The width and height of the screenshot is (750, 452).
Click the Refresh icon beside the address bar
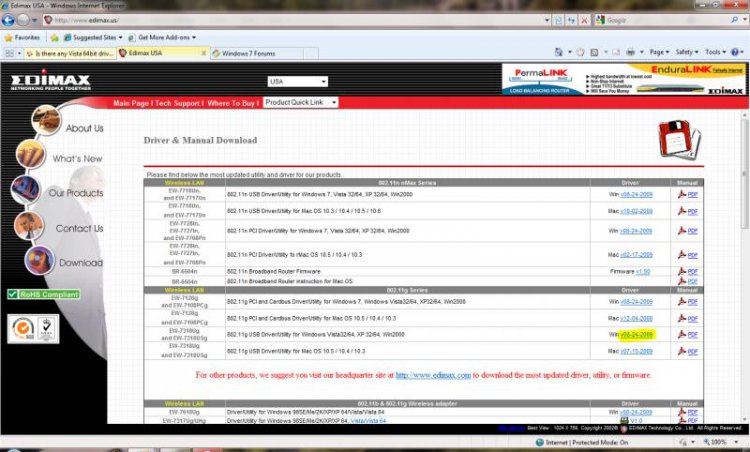click(571, 20)
